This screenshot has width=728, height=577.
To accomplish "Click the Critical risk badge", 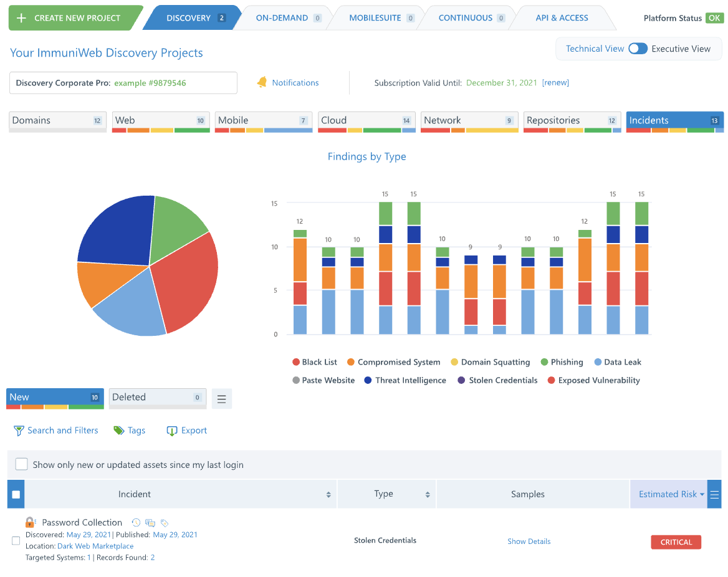I will click(x=676, y=541).
